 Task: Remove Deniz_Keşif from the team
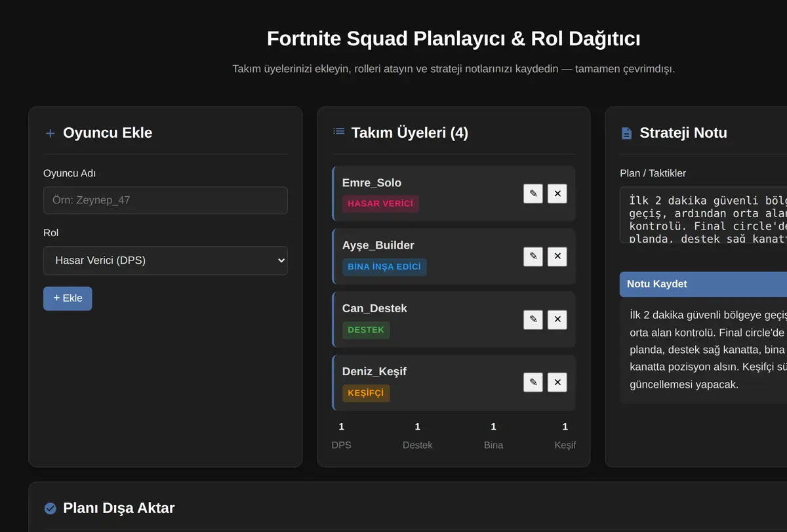(557, 382)
